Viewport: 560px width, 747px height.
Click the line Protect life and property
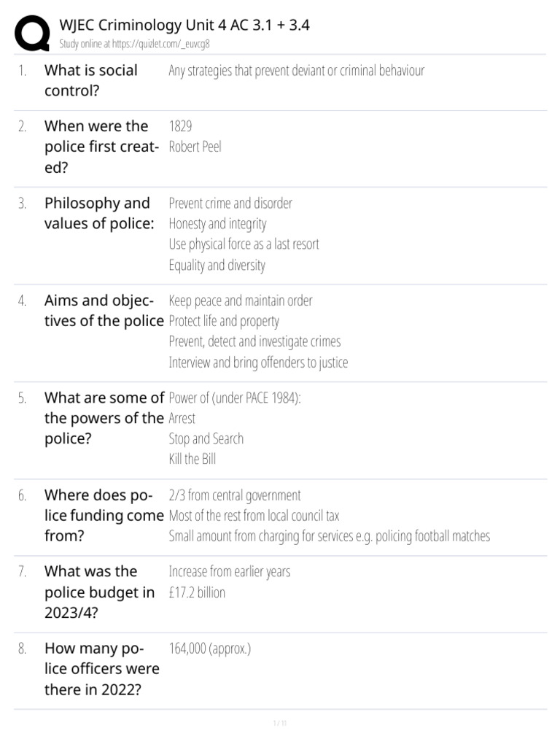click(224, 321)
